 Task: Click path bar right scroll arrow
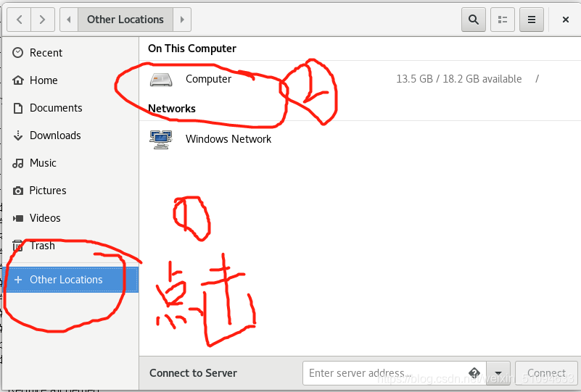click(x=182, y=20)
